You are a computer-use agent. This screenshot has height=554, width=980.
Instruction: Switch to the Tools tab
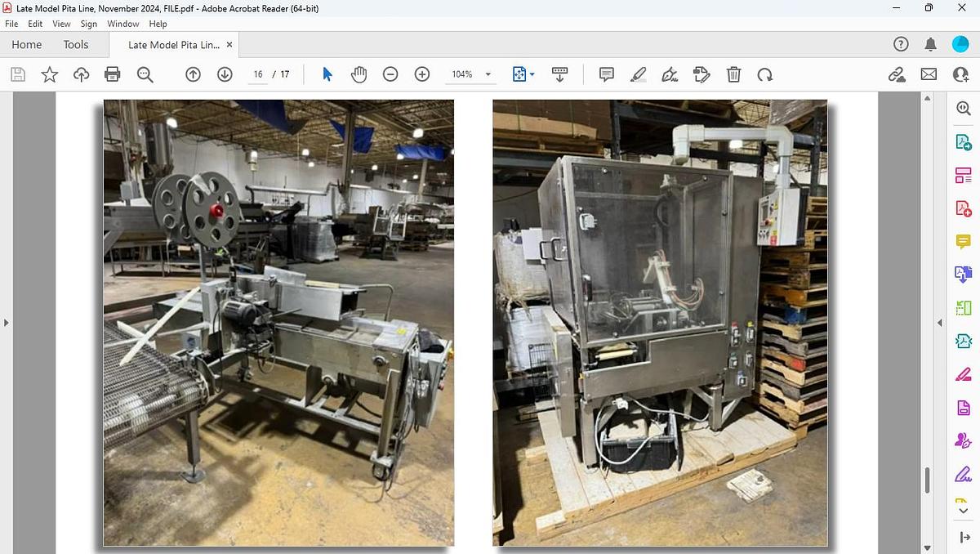click(x=76, y=44)
